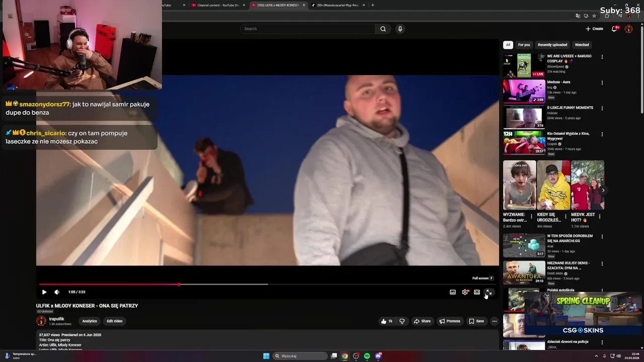
Task: Switch to Channel content YouTube Studio tab
Action: [218, 5]
